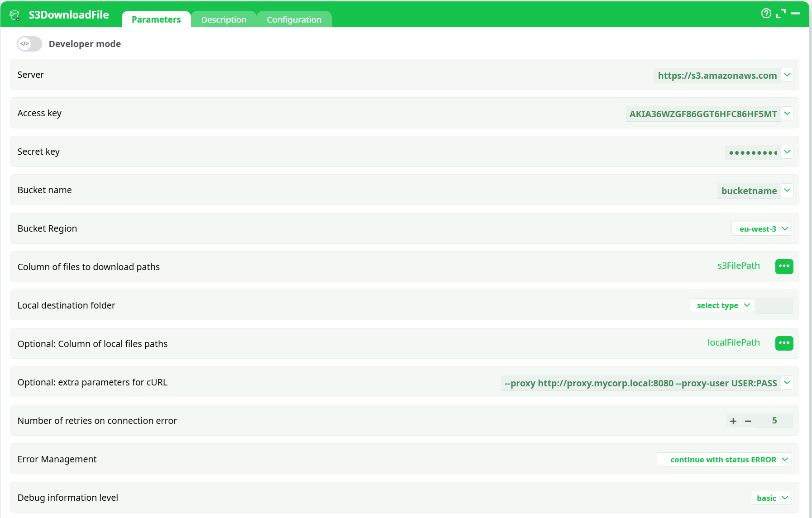Screen dimensions: 812x518
Task: Click the masked Secret key field
Action: click(753, 152)
